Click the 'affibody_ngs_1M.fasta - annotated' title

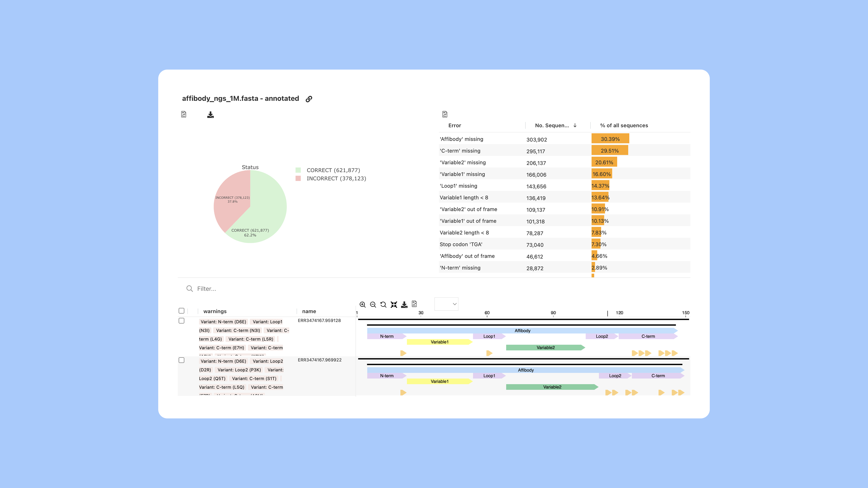[241, 98]
